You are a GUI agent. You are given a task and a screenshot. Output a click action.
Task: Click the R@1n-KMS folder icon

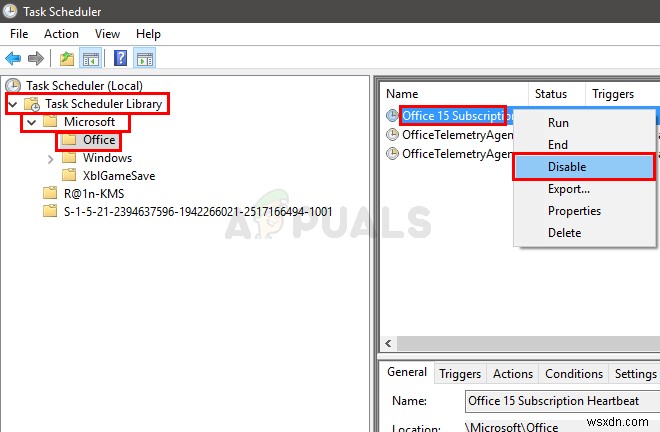(50, 193)
